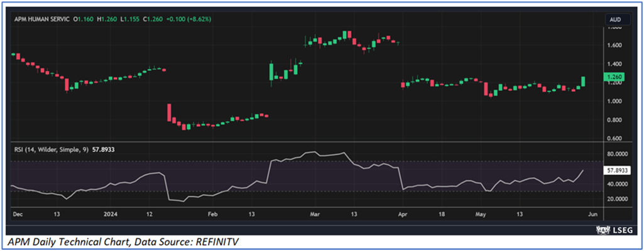
Task: Click the high price H1.260 value
Action: pyautogui.click(x=107, y=19)
